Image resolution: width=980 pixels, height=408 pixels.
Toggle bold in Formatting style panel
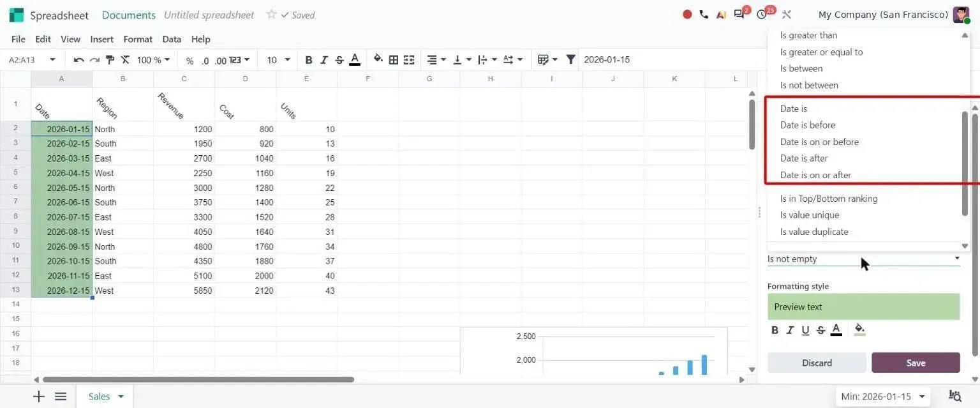[x=775, y=330]
